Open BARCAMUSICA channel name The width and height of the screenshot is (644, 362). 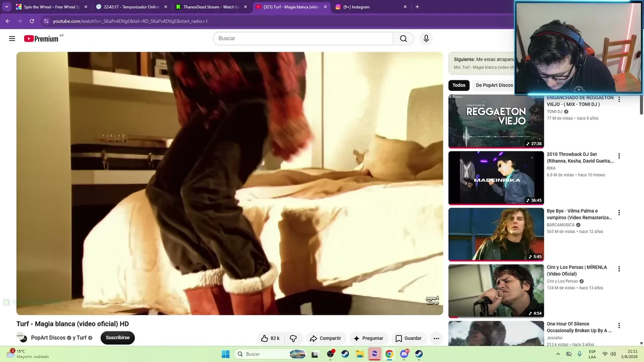[x=560, y=225]
